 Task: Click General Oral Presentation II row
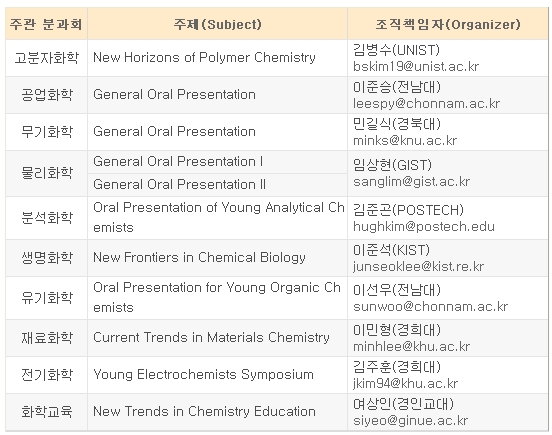click(218, 184)
